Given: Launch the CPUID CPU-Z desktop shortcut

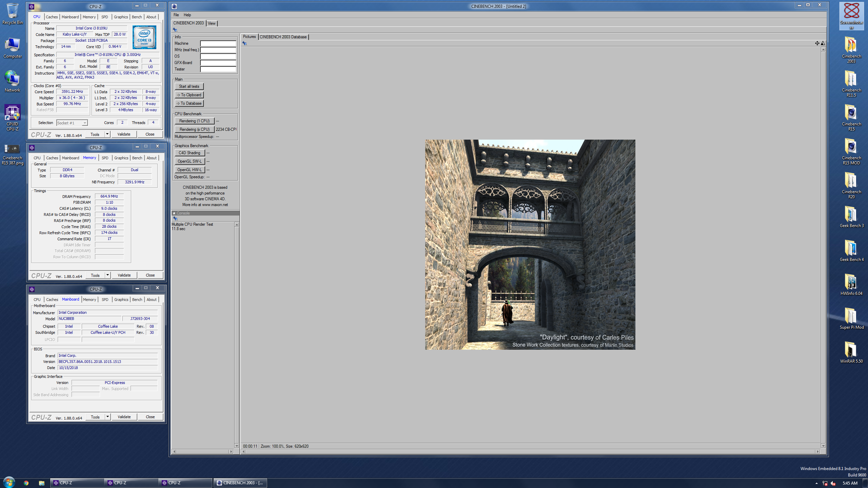Looking at the screenshot, I should (13, 118).
